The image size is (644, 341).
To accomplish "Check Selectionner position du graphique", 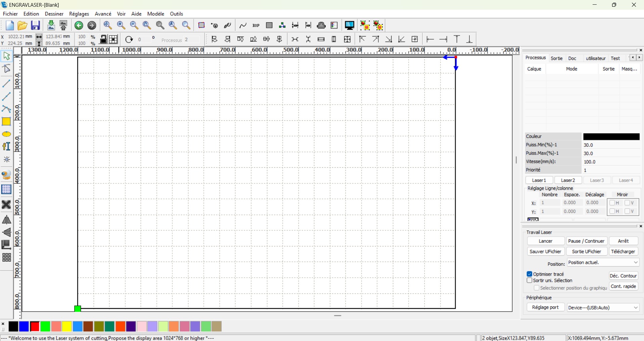I will point(537,288).
